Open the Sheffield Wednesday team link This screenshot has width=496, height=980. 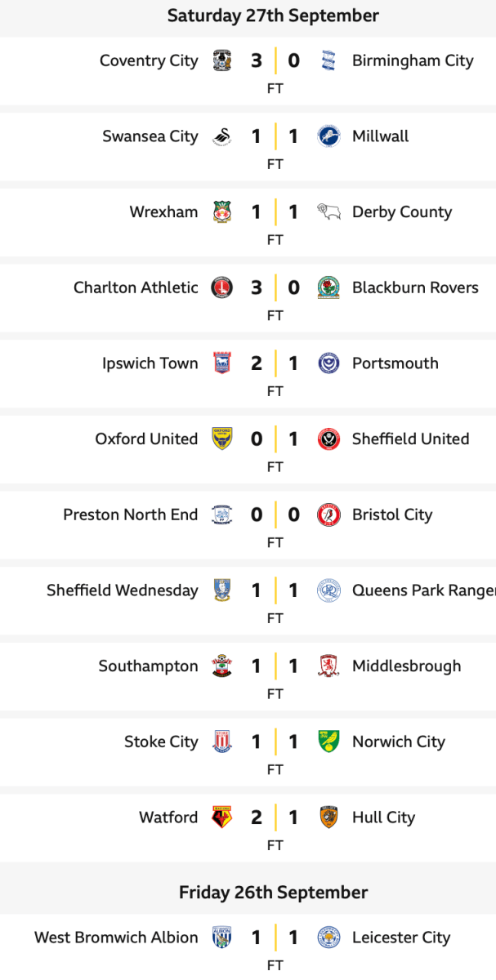coord(123,590)
